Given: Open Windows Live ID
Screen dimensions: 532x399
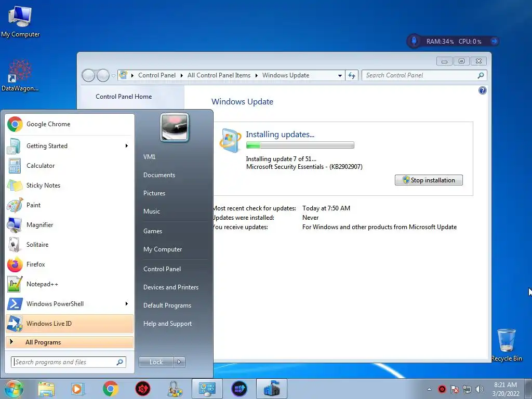Looking at the screenshot, I should [70, 323].
